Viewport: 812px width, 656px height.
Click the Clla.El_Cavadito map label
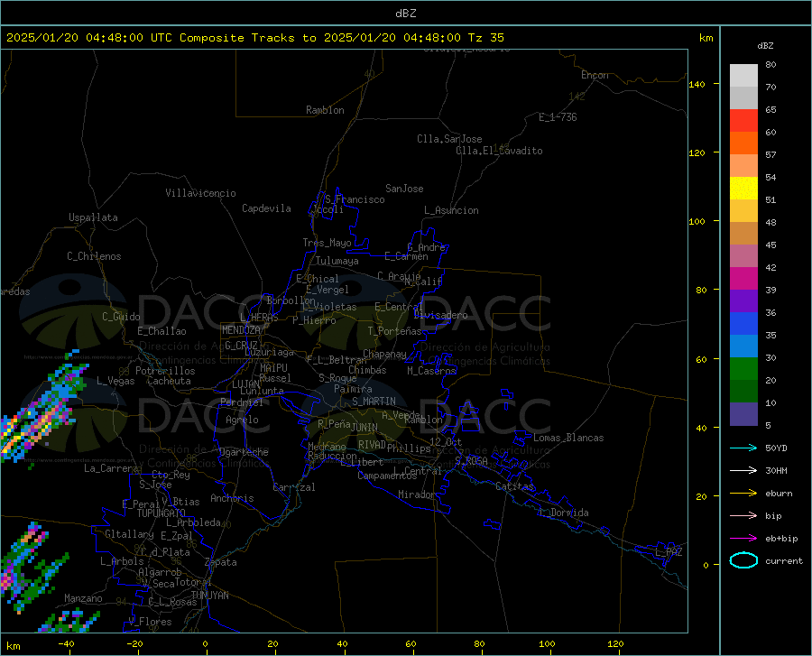click(499, 151)
